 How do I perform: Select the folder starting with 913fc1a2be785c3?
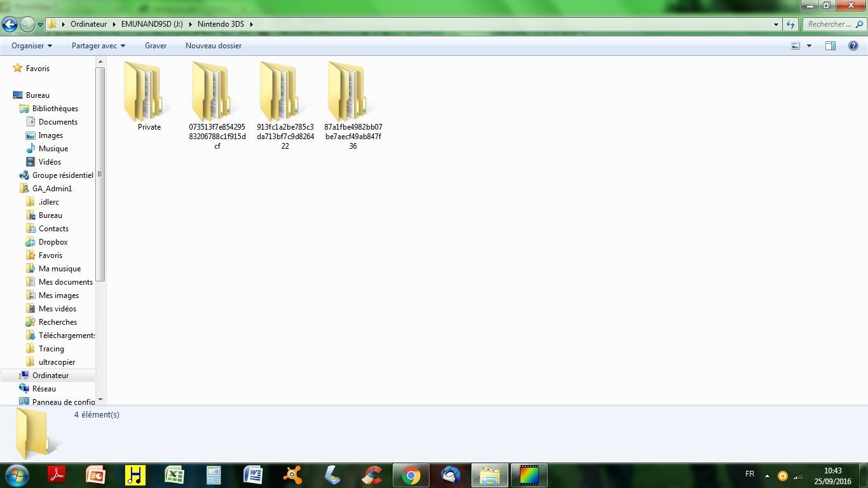(285, 105)
